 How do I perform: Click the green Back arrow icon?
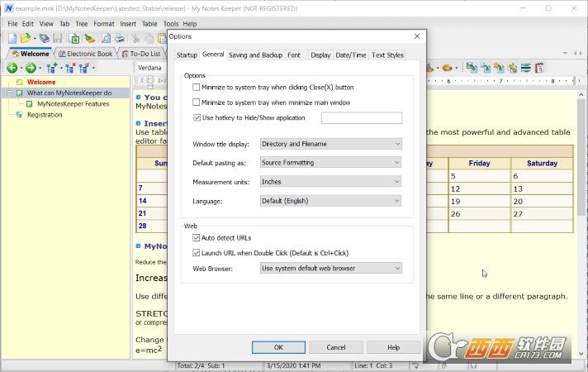pyautogui.click(x=12, y=68)
